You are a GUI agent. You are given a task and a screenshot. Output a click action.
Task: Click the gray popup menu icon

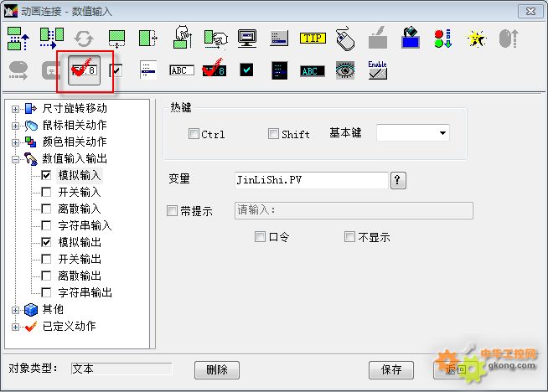[279, 39]
